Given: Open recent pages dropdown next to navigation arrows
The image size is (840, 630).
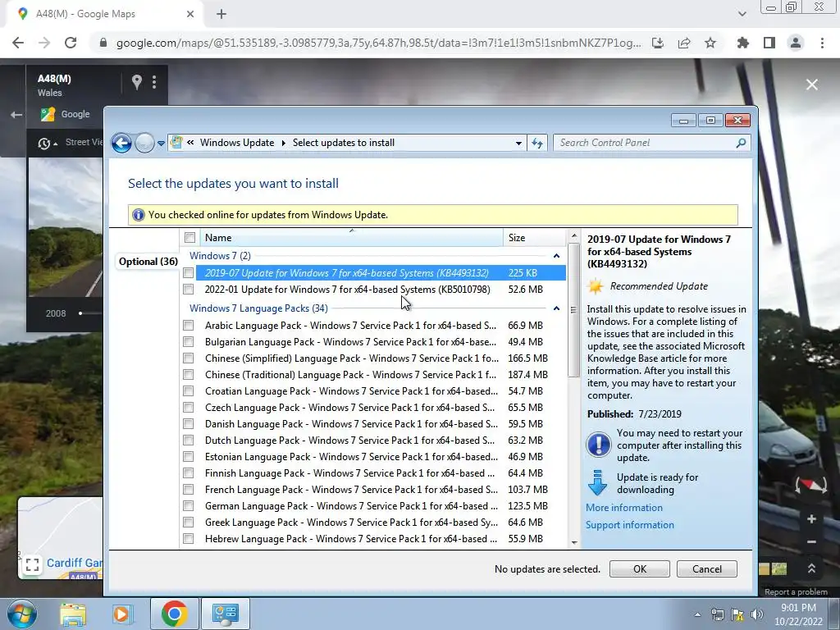Looking at the screenshot, I should click(x=161, y=144).
